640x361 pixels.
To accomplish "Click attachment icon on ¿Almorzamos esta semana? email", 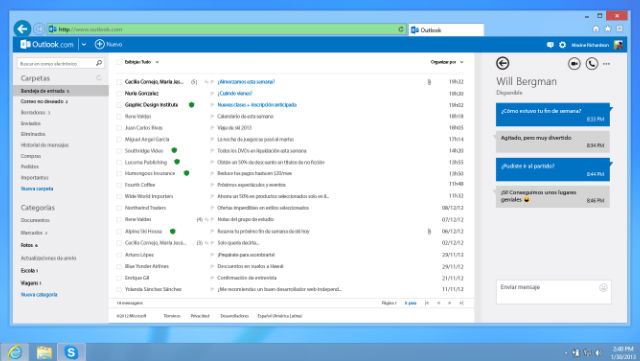I will point(429,82).
